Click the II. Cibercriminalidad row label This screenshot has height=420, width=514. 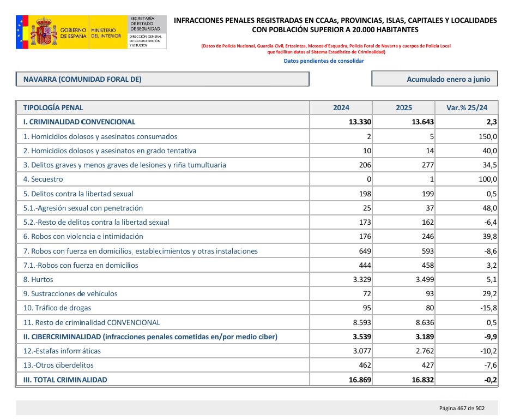[x=150, y=337]
